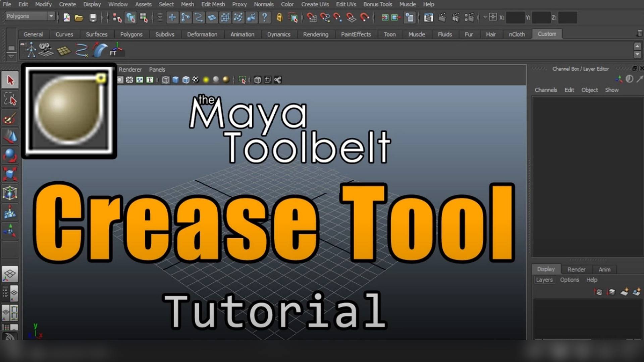The image size is (644, 362).
Task: Switch to the Deformation shelf tab
Action: click(x=202, y=34)
